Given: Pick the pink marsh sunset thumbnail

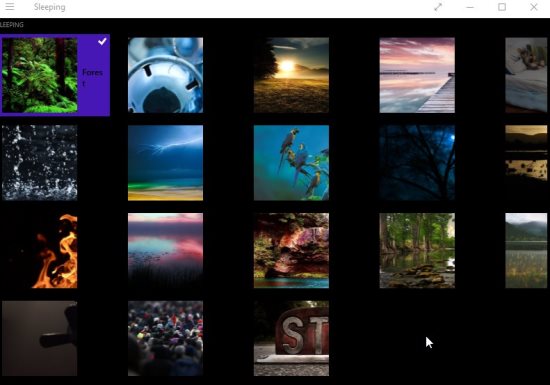Looking at the screenshot, I should 165,251.
